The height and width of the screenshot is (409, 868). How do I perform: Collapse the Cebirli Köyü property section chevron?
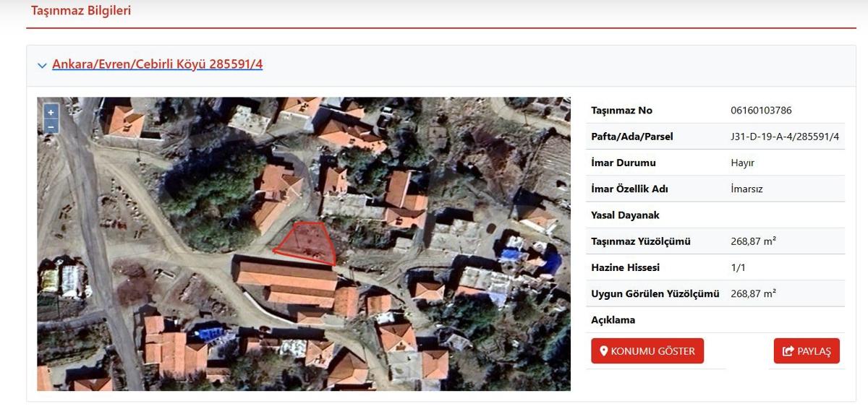coord(42,66)
